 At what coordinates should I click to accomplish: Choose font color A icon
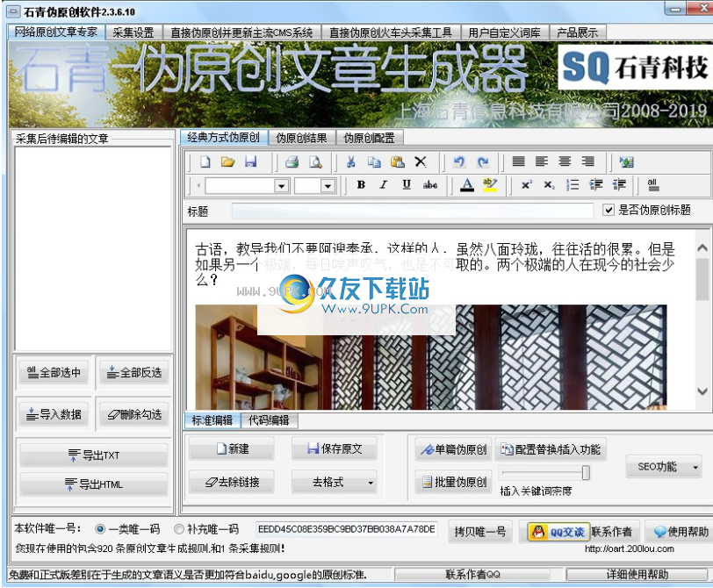coord(467,185)
